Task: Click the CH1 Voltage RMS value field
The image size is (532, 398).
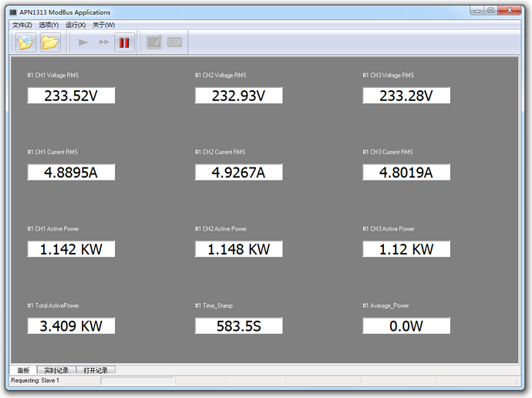Action: [x=71, y=96]
